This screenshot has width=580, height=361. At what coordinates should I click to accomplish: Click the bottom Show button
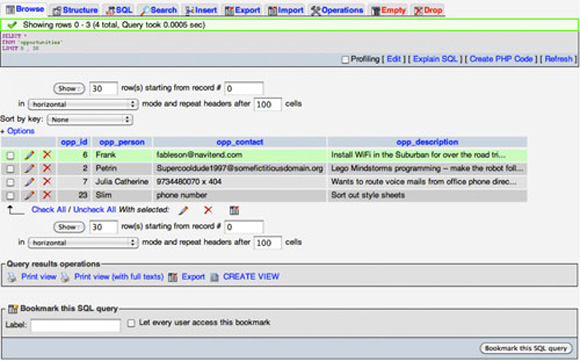[69, 227]
